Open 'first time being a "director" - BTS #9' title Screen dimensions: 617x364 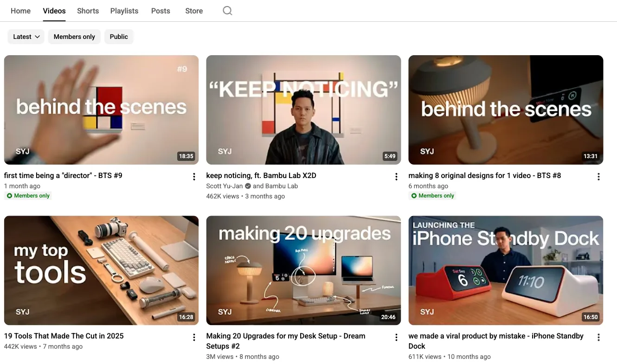(63, 176)
